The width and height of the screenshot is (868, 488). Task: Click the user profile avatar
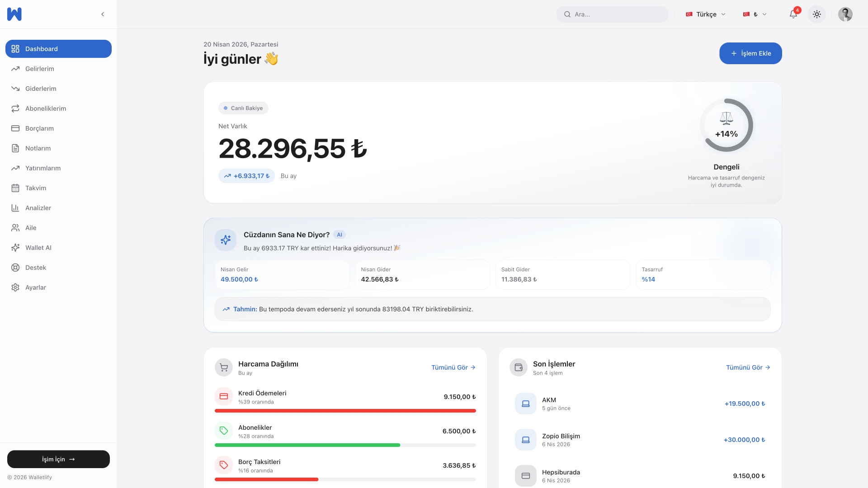coord(845,14)
